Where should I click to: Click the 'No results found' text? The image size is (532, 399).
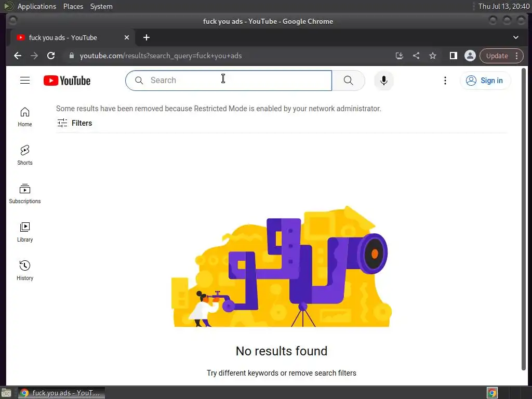pyautogui.click(x=281, y=351)
